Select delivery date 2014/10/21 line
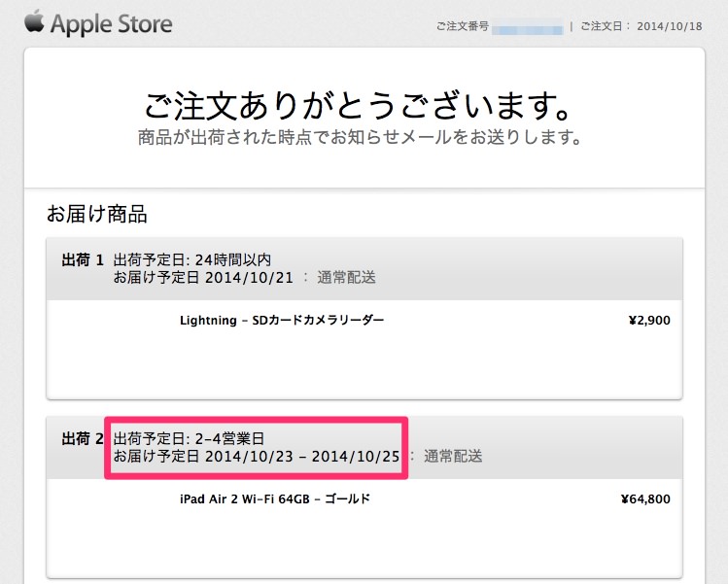The width and height of the screenshot is (728, 584). click(x=203, y=278)
